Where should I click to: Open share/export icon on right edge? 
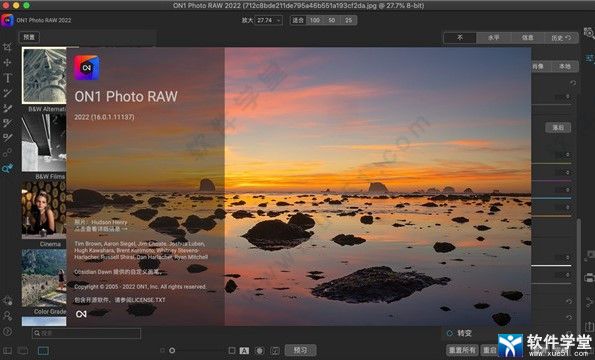[589, 327]
